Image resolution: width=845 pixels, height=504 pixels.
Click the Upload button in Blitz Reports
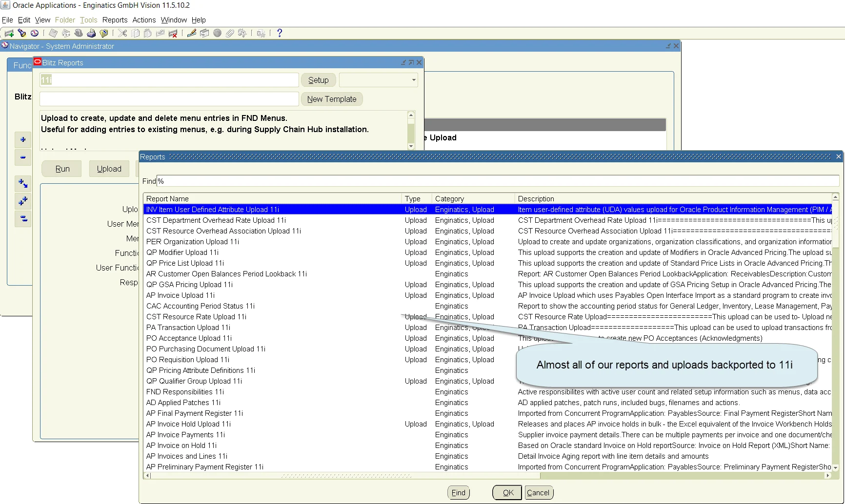tap(109, 169)
